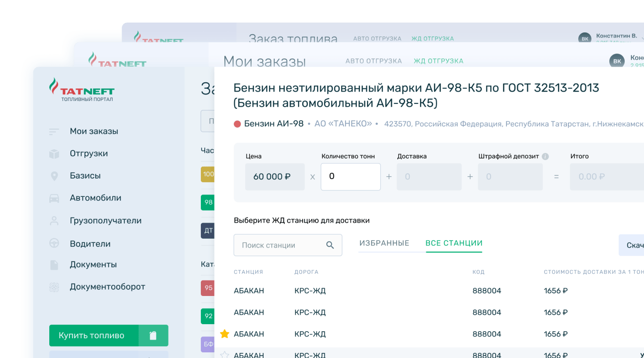Unfavorite the gold-starred АБАКАН station

(225, 334)
